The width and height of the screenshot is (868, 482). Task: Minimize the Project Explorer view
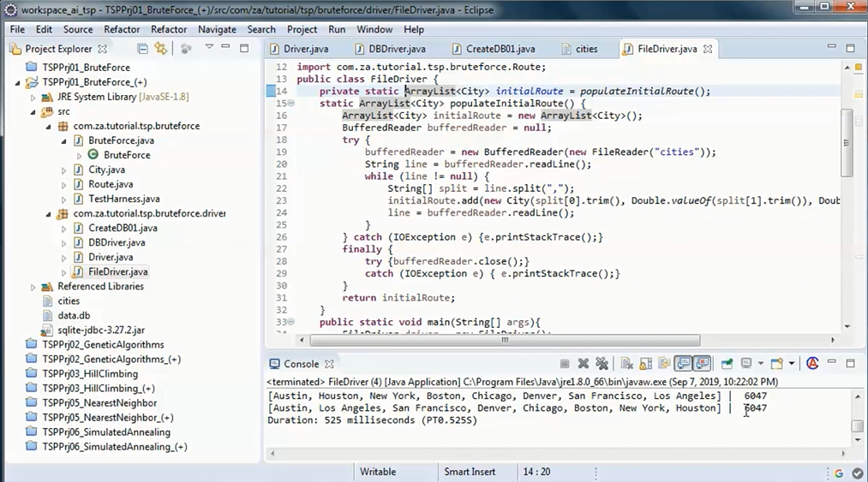click(x=225, y=47)
